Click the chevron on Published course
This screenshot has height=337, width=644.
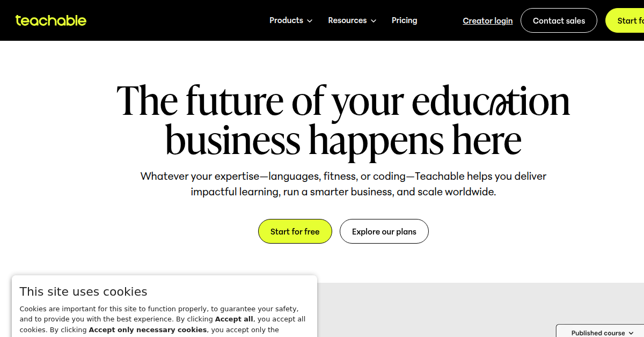(631, 333)
